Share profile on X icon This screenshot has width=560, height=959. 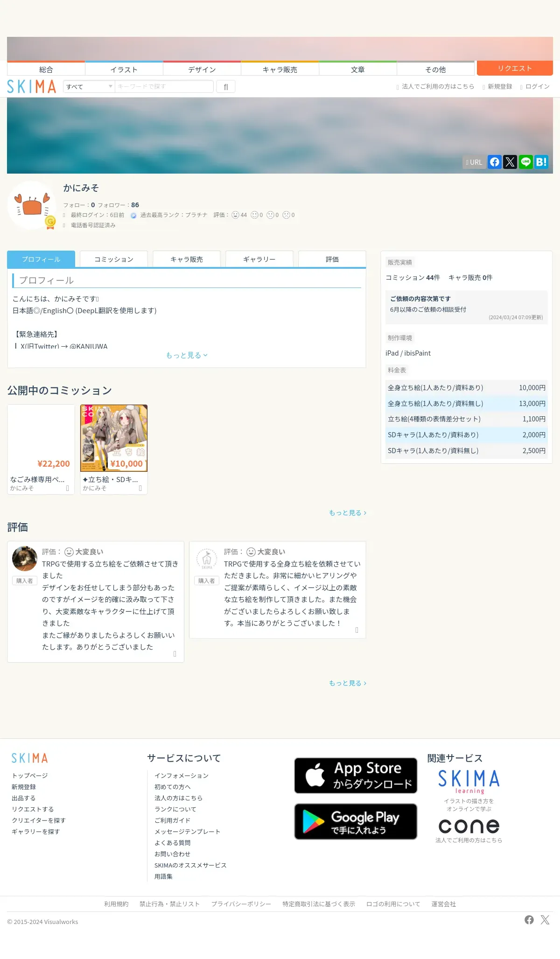point(510,162)
